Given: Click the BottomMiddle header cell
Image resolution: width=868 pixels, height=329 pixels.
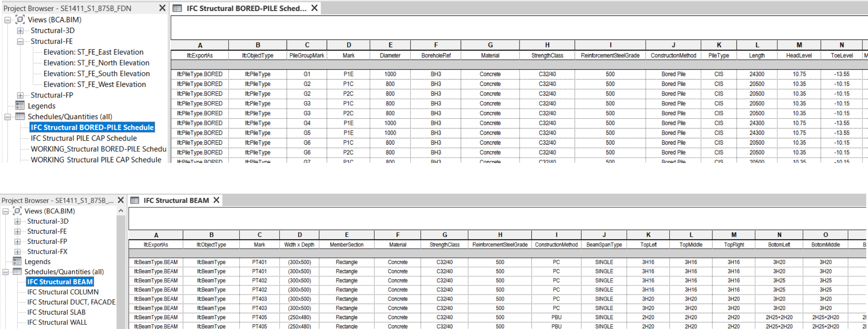Looking at the screenshot, I should tap(825, 245).
